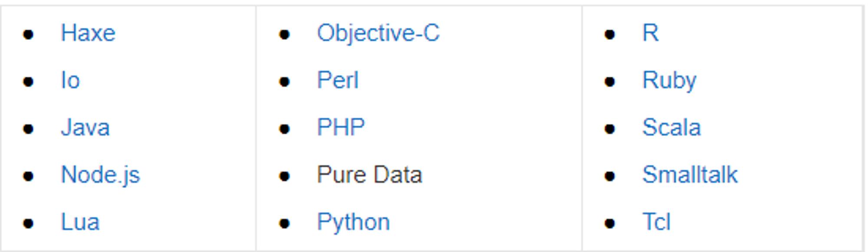
Task: Click the Pure Data list entry
Action: [x=369, y=175]
